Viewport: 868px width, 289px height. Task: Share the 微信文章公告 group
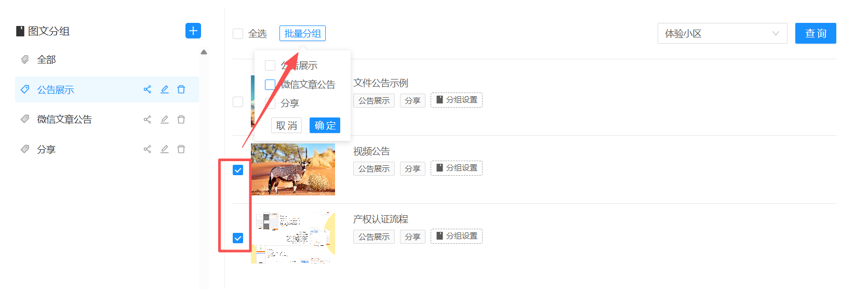click(x=148, y=120)
